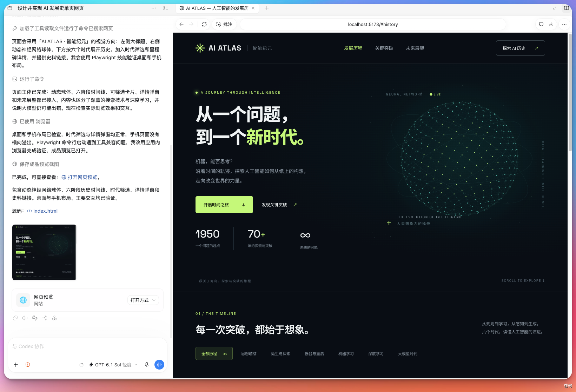
Task: Click the microphone dictation icon
Action: click(x=147, y=365)
